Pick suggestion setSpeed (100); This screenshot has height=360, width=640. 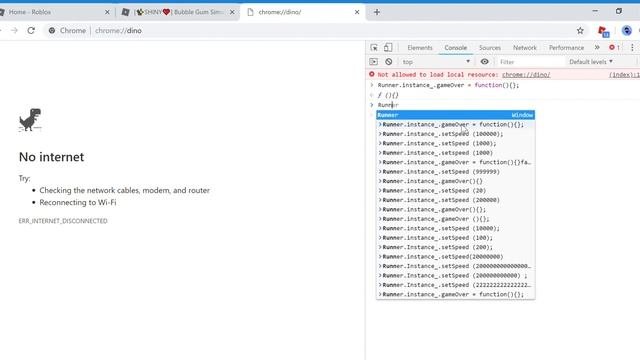click(x=455, y=238)
